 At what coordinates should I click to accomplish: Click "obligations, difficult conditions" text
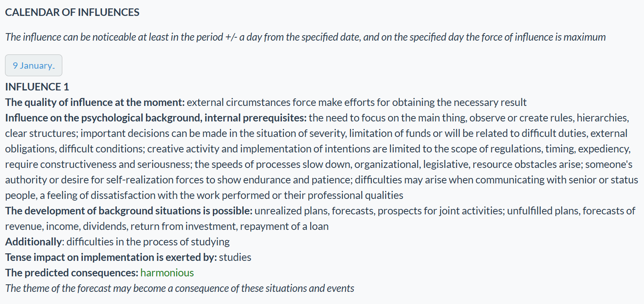[x=74, y=149]
